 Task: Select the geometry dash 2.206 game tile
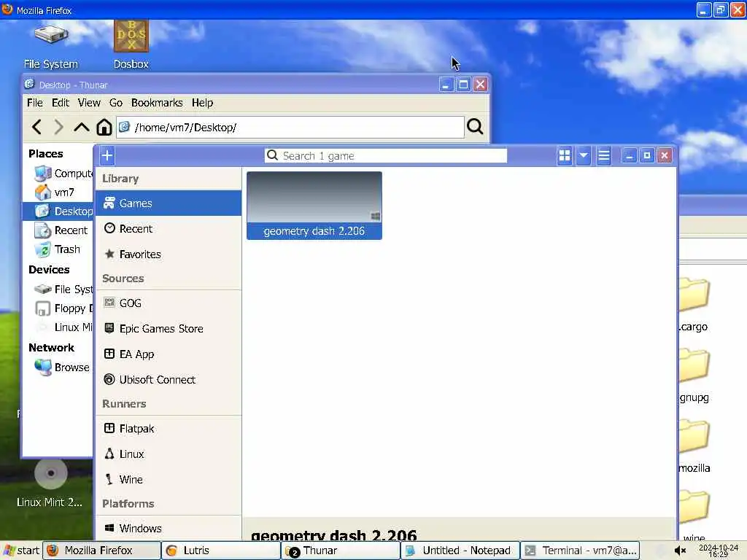click(x=314, y=206)
